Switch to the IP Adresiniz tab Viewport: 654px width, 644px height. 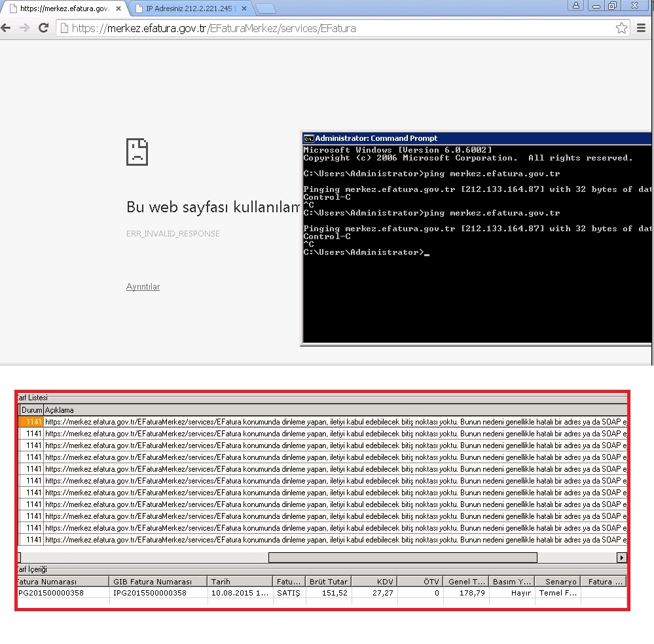click(190, 9)
